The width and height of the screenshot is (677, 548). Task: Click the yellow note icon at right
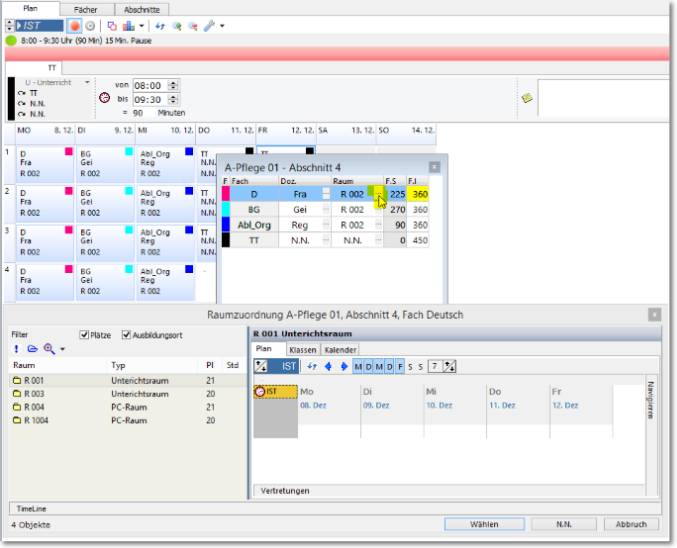(526, 98)
